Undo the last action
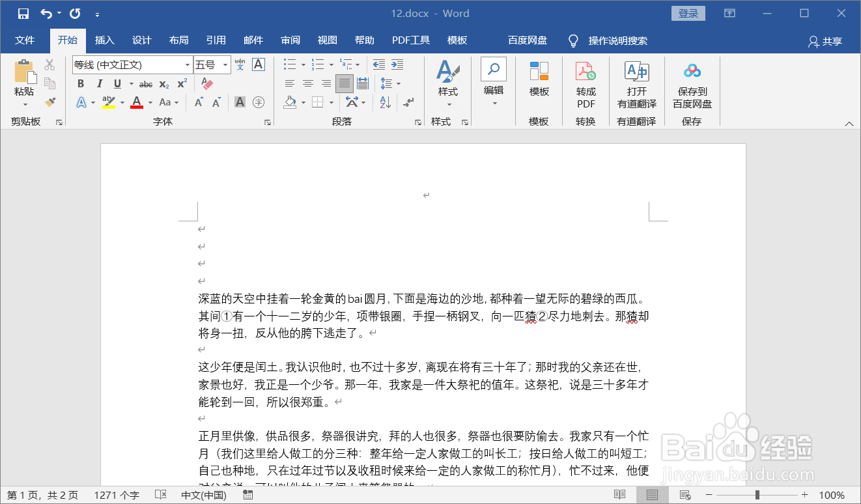Image resolution: width=861 pixels, height=504 pixels. click(46, 14)
